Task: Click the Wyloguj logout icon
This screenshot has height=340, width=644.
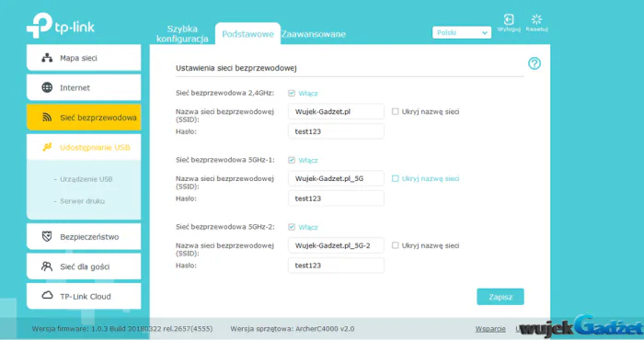Action: click(509, 19)
